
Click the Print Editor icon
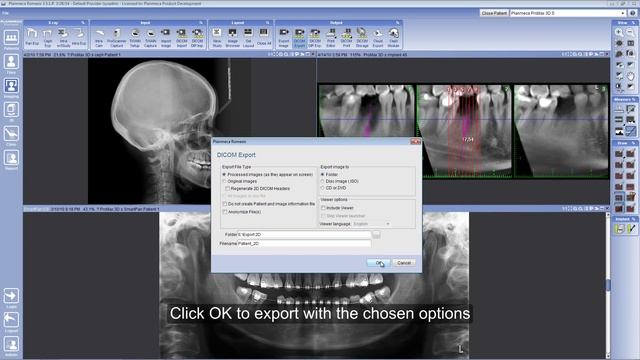(x=331, y=37)
